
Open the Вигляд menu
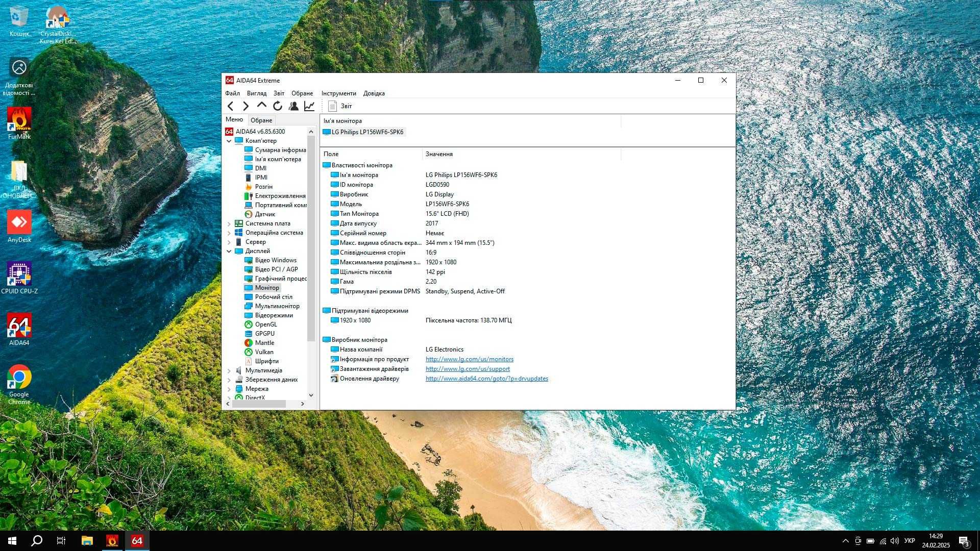click(256, 93)
